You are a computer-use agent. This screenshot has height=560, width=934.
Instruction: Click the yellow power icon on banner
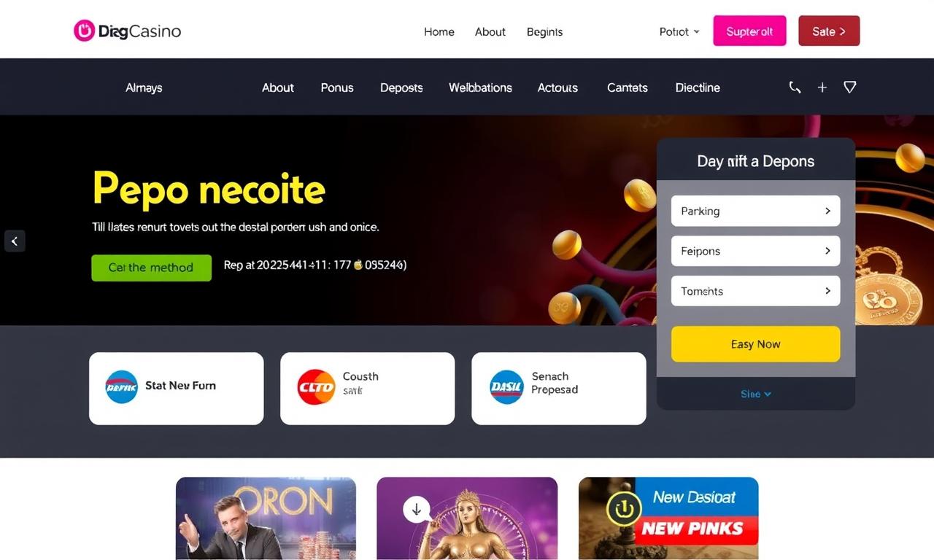click(x=624, y=508)
